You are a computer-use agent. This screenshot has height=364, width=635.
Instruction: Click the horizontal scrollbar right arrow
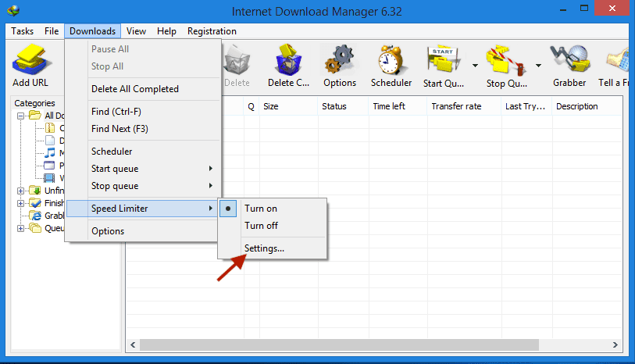coord(615,345)
